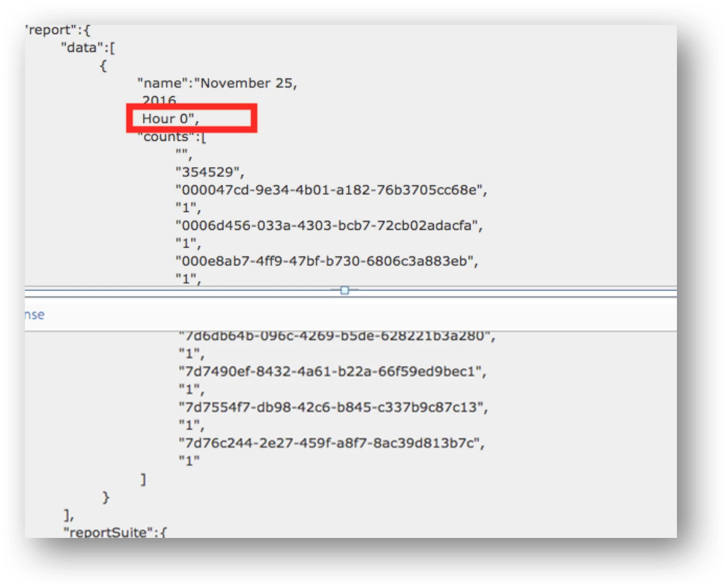The image size is (727, 588).
Task: Click the "1" below the 000047cd ID
Action: [188, 208]
